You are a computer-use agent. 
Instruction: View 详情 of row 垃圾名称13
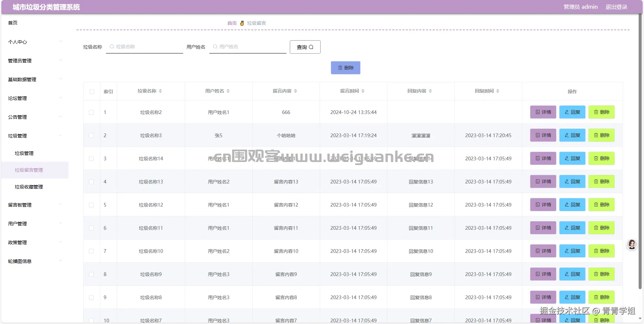point(543,181)
